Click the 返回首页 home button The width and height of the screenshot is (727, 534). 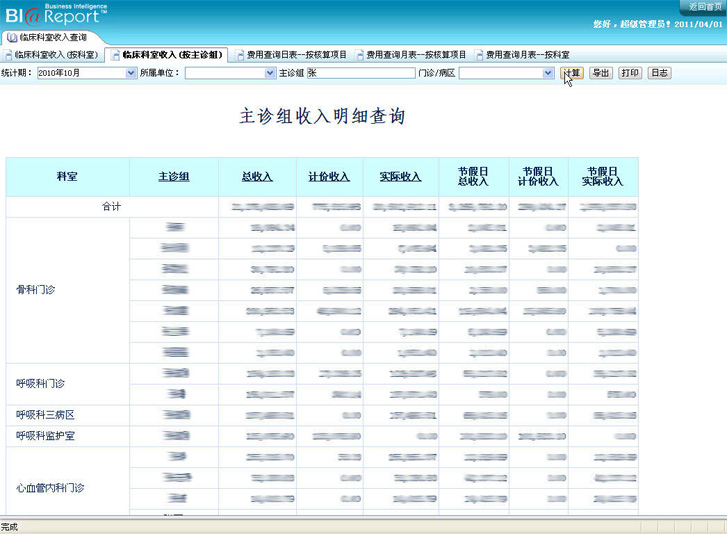tap(703, 6)
